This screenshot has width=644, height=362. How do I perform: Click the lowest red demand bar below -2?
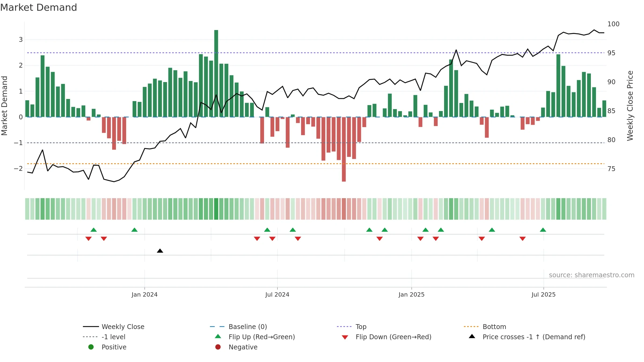[x=344, y=149]
